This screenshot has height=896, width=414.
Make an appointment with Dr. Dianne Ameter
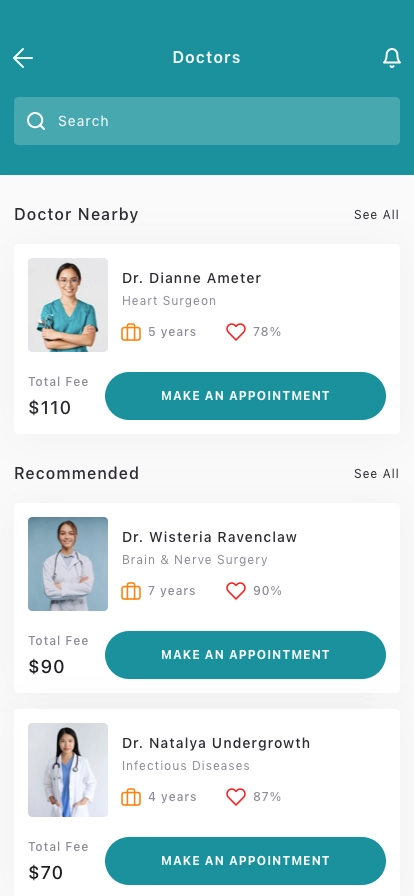pos(245,396)
